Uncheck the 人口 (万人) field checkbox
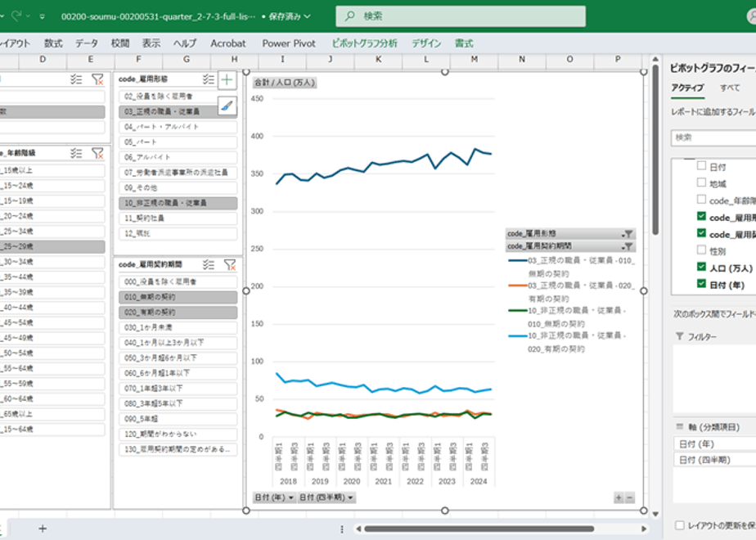Screen dimensions: 756x540 tap(701, 267)
